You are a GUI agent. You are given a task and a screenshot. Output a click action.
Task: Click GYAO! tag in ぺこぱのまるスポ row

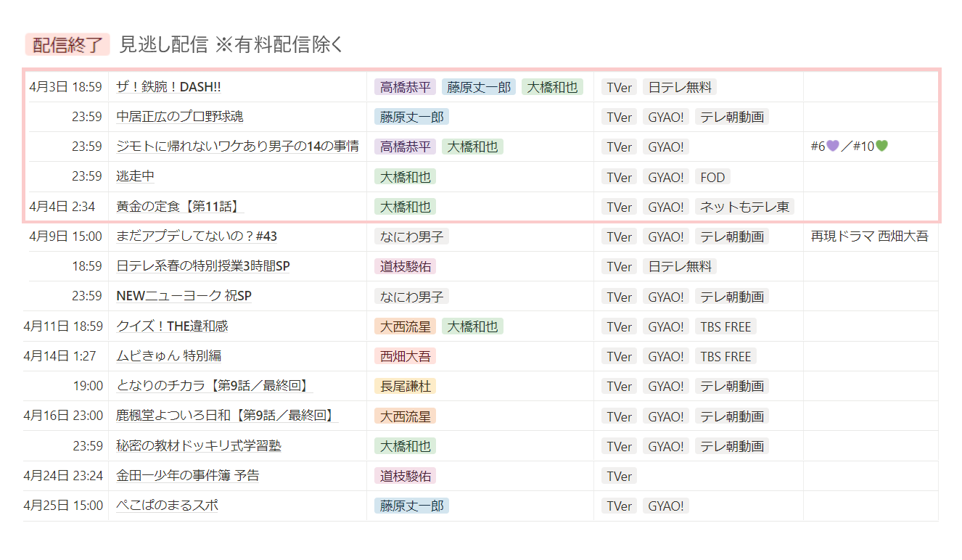(x=666, y=506)
